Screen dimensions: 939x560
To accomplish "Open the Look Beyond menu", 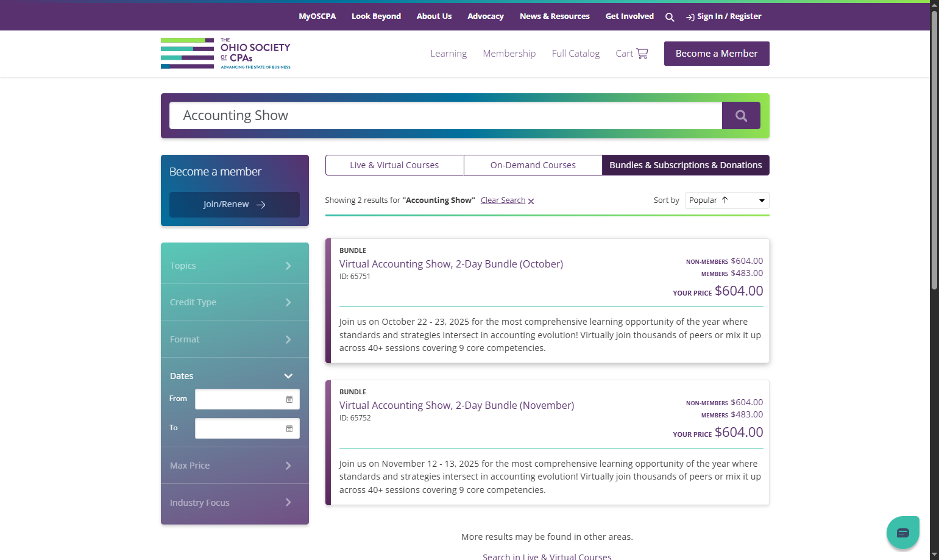I will [x=376, y=16].
